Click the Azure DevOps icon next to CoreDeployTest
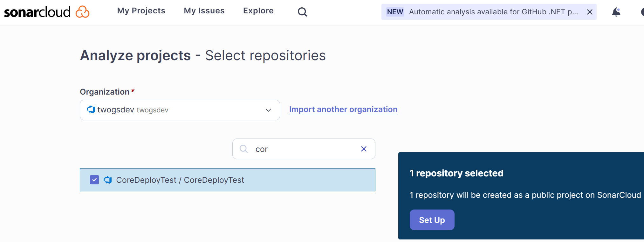 [x=108, y=180]
